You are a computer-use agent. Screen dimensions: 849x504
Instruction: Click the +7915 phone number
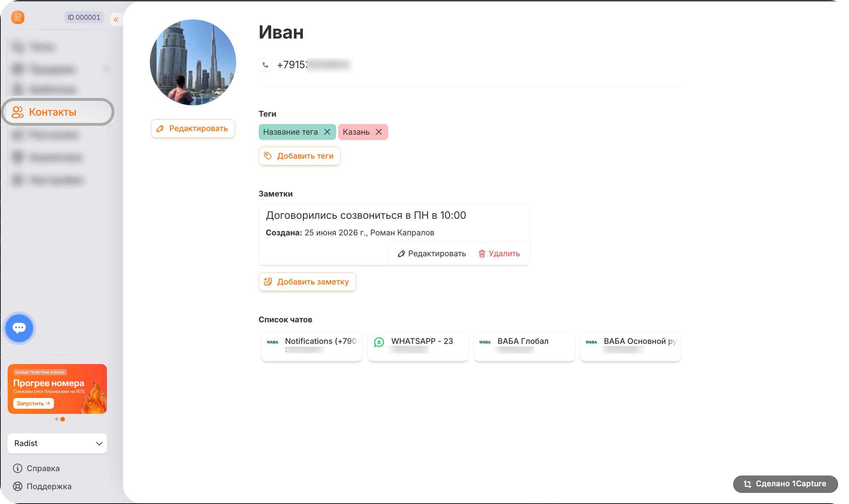click(x=313, y=65)
